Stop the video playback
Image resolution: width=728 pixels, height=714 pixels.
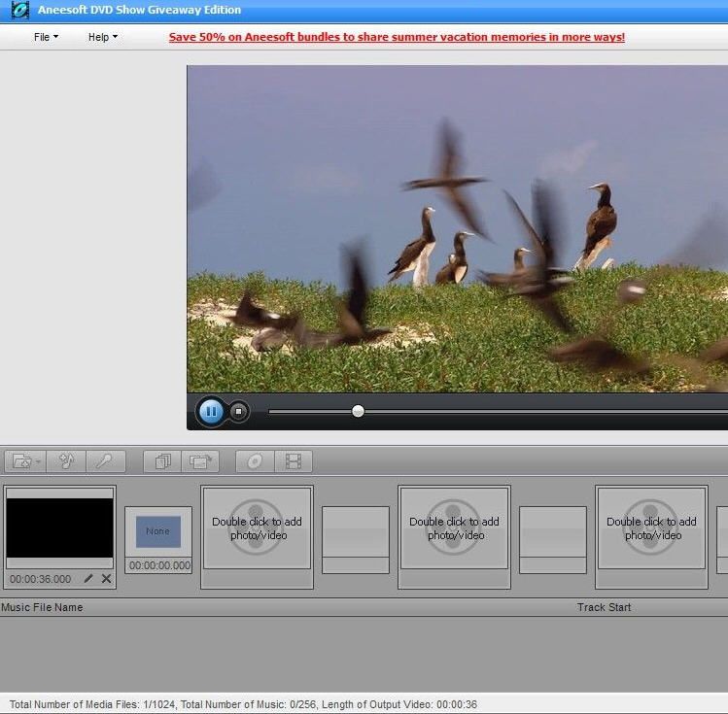click(238, 412)
